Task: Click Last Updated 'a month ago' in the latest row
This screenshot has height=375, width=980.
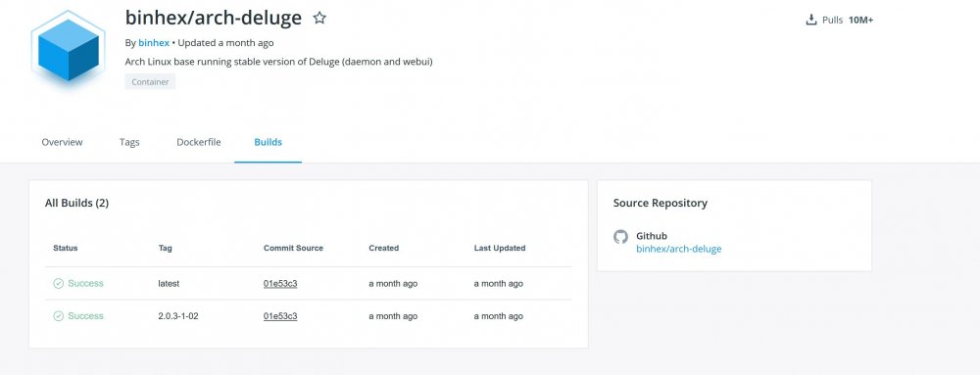Action: [x=498, y=283]
